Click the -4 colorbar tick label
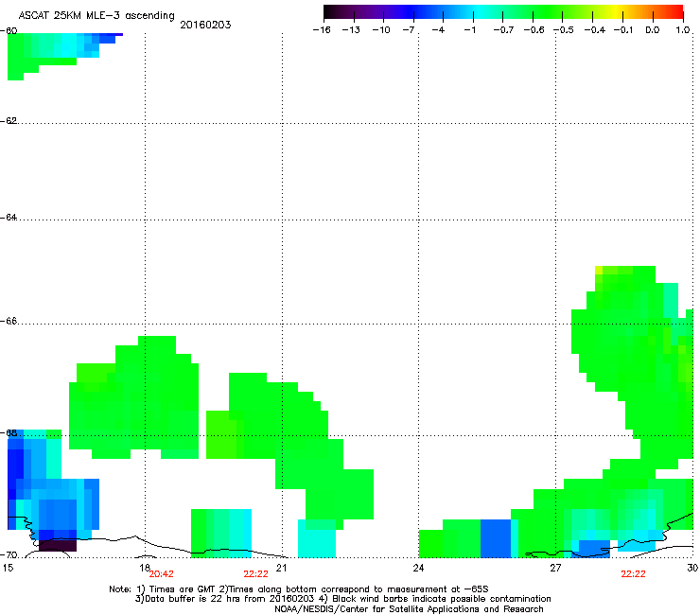The height and width of the screenshot is (615, 700). click(x=438, y=30)
